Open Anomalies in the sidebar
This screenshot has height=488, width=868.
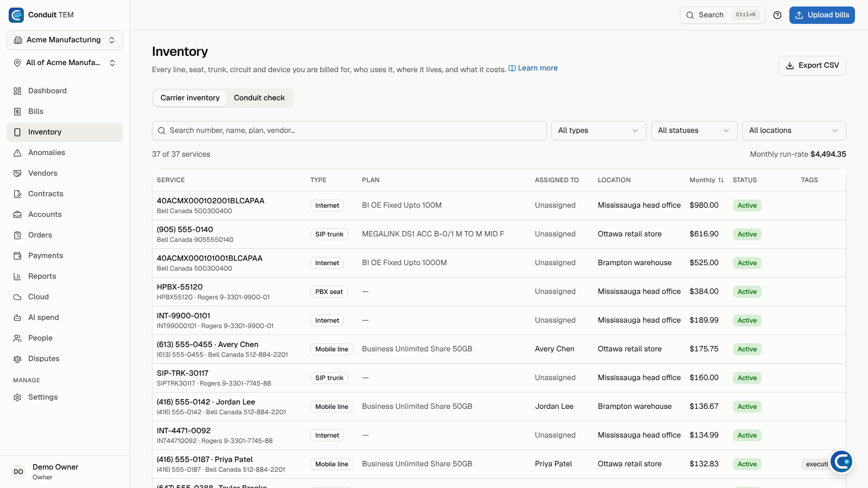click(x=65, y=153)
